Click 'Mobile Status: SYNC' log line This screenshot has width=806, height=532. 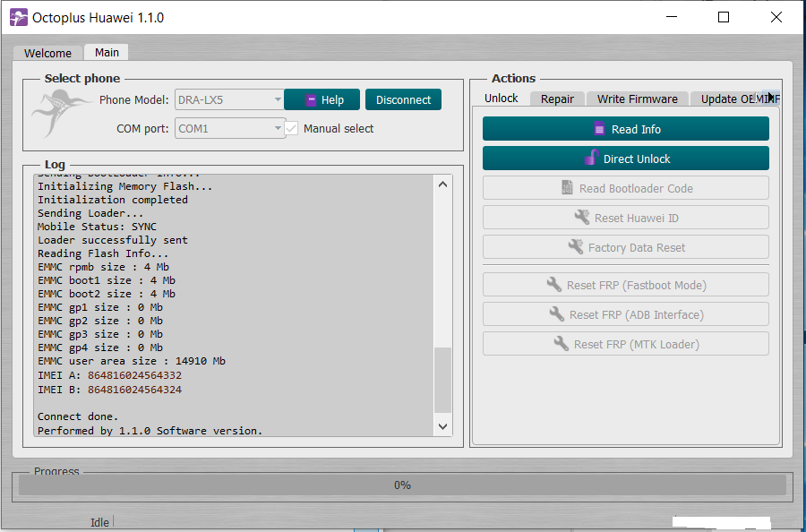tap(97, 227)
